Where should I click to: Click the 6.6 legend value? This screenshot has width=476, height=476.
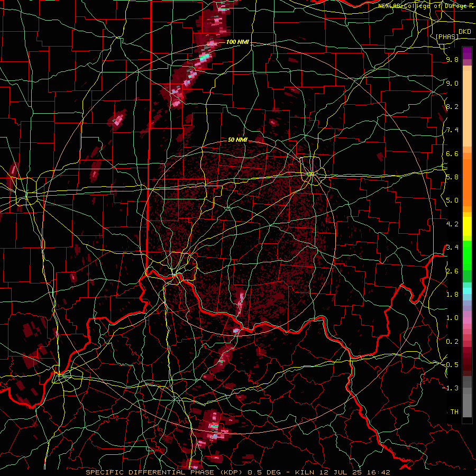click(452, 153)
